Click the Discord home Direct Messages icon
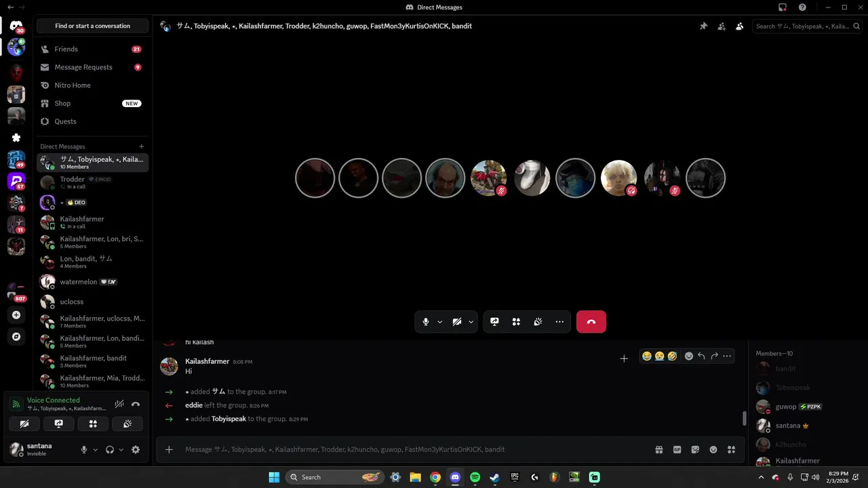The width and height of the screenshot is (868, 488). click(x=16, y=26)
